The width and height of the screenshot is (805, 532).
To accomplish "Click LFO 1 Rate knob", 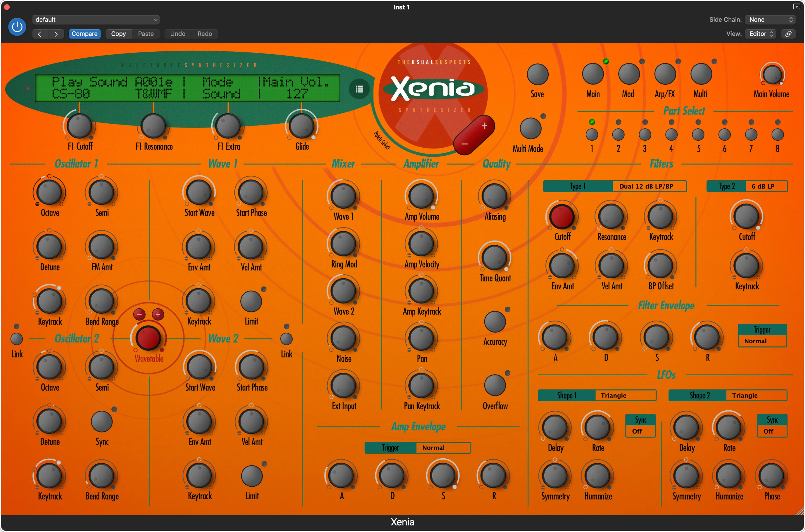I will (597, 427).
